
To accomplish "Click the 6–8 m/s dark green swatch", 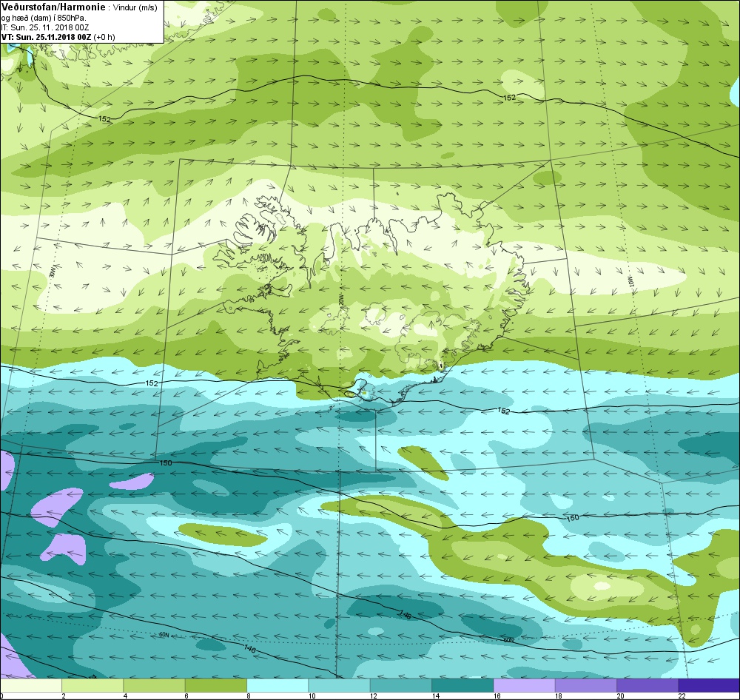I will 215,684.
